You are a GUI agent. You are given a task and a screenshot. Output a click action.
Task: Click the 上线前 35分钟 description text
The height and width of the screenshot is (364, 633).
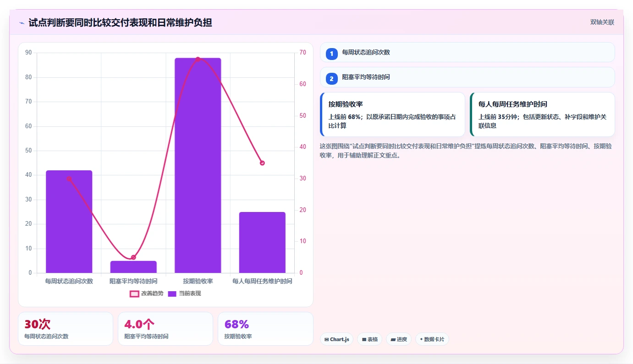tap(542, 121)
